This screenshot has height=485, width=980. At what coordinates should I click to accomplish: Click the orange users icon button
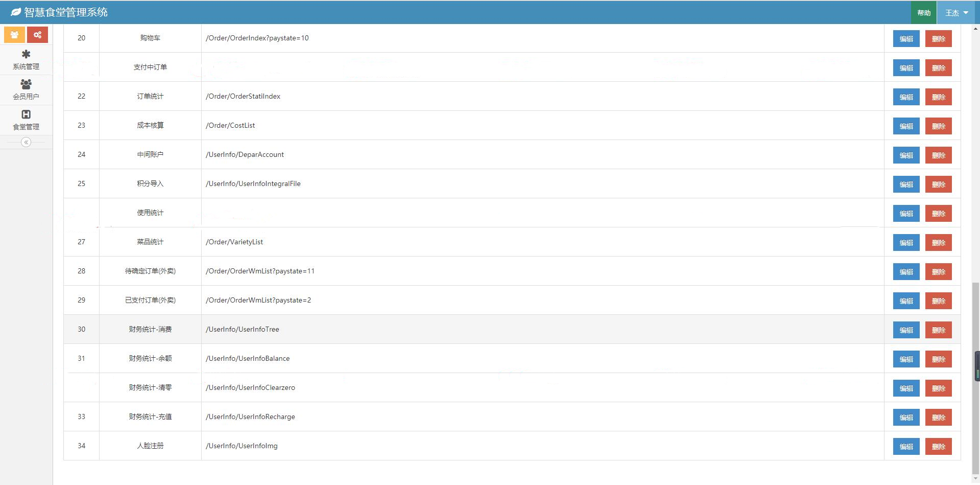pos(14,35)
